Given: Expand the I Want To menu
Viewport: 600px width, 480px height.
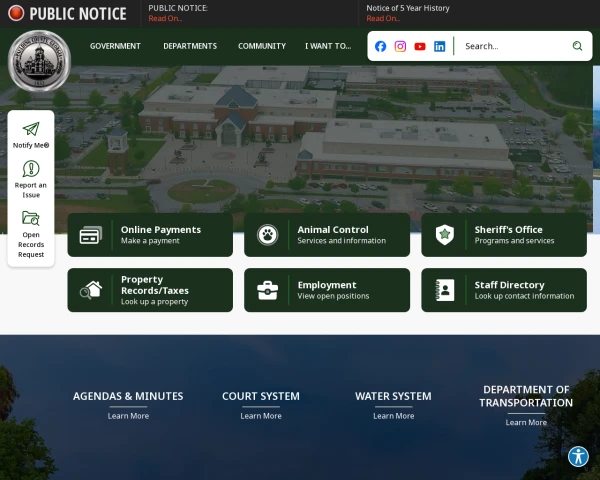Looking at the screenshot, I should [x=328, y=46].
